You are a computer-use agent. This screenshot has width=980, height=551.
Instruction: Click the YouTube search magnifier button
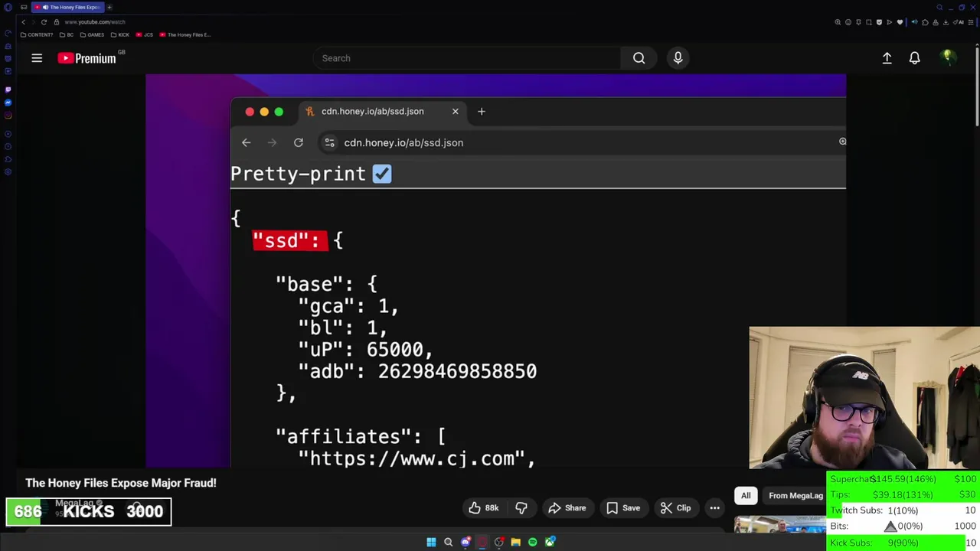[x=639, y=58]
